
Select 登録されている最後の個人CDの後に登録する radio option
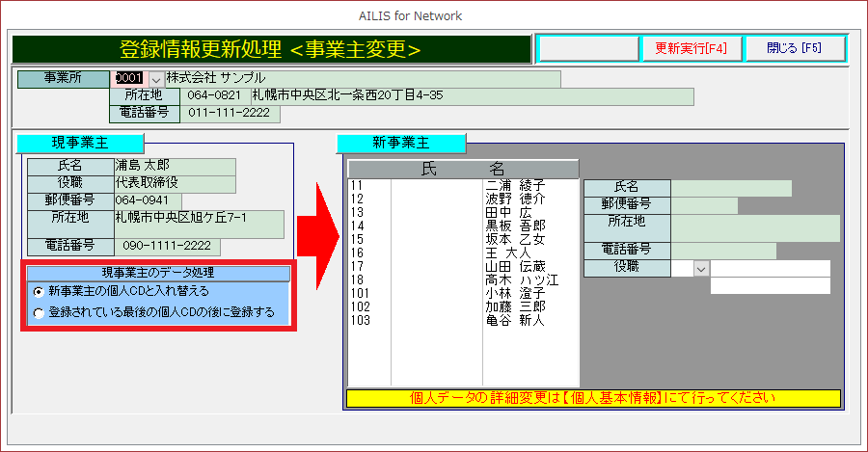[39, 312]
